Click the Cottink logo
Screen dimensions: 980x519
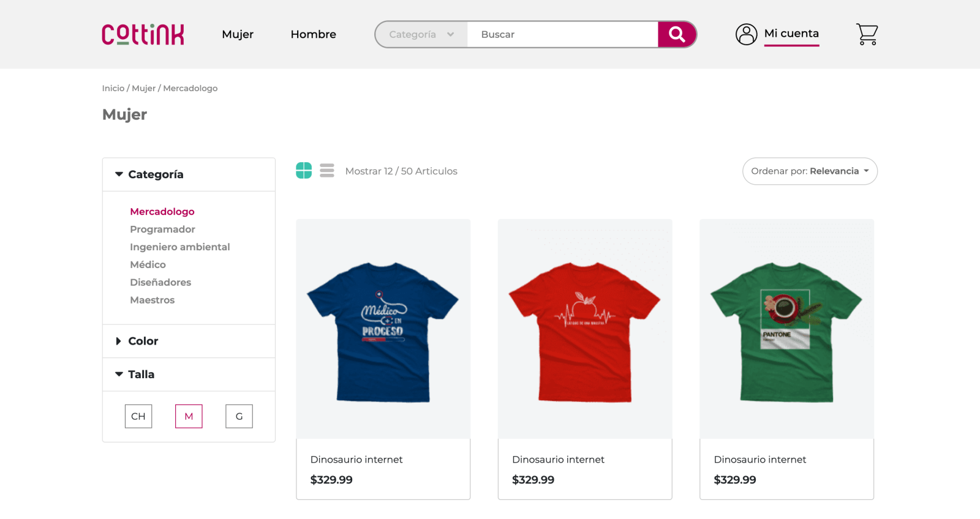143,34
